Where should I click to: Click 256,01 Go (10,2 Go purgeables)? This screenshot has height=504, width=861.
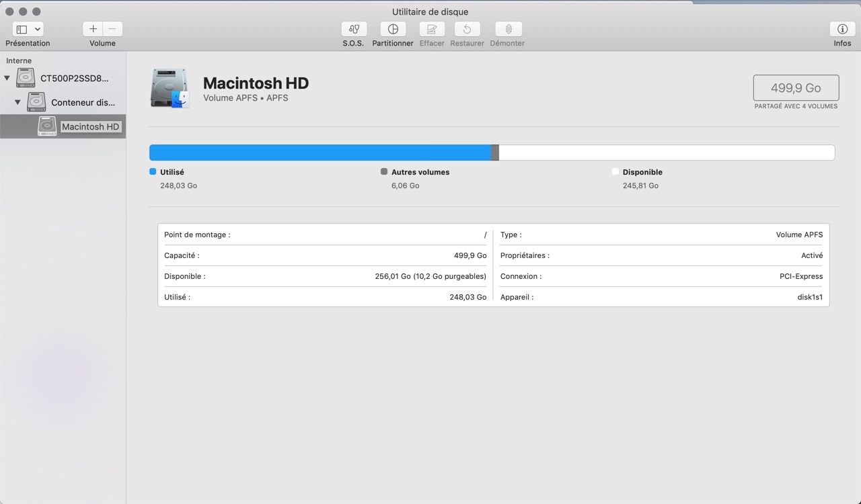pyautogui.click(x=430, y=276)
